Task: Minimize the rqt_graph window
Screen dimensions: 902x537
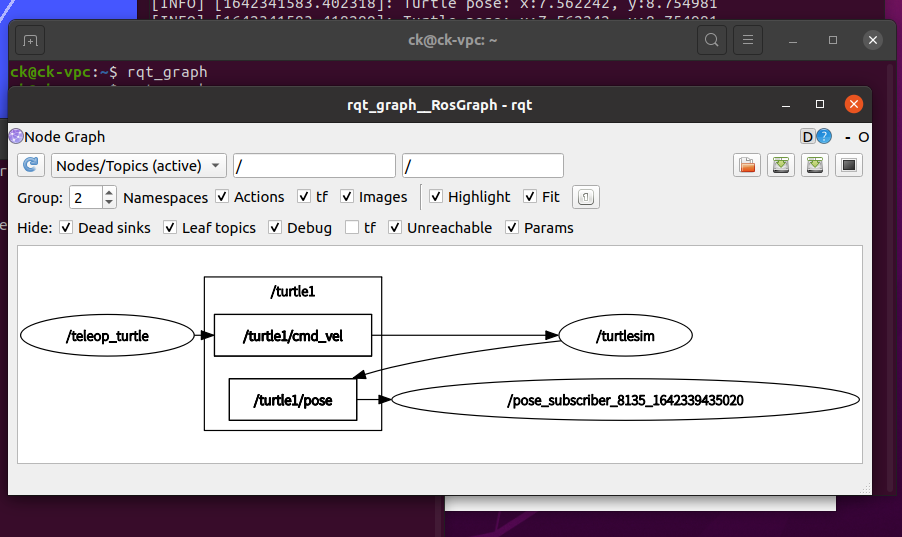Action: point(786,105)
